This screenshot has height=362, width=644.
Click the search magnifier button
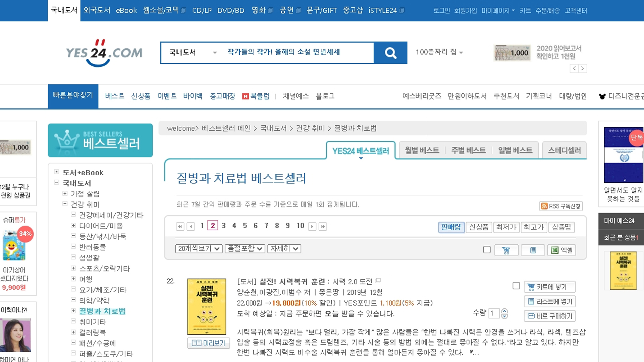pyautogui.click(x=390, y=53)
